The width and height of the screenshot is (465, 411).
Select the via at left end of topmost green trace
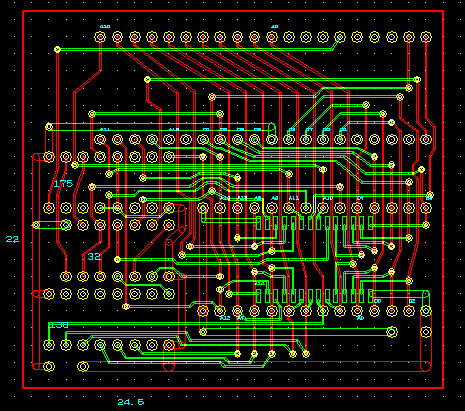click(x=57, y=50)
